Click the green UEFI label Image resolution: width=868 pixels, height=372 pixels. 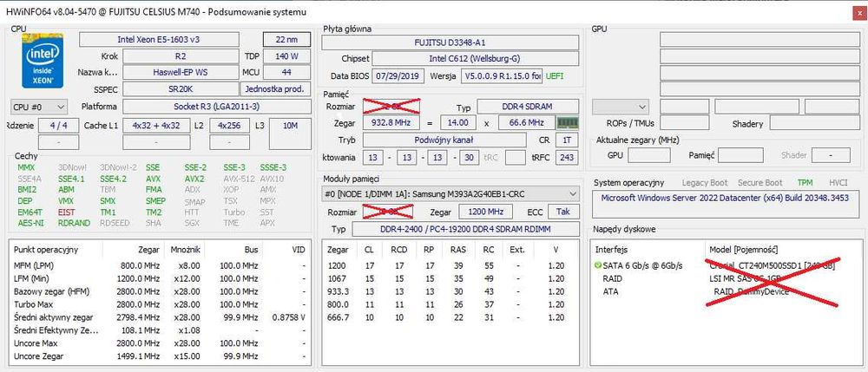pyautogui.click(x=555, y=75)
